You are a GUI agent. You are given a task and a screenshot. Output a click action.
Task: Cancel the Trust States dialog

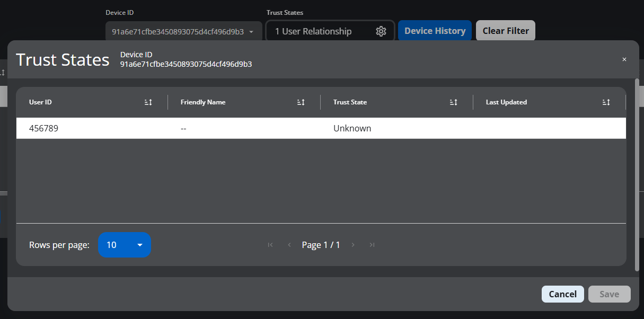tap(563, 294)
